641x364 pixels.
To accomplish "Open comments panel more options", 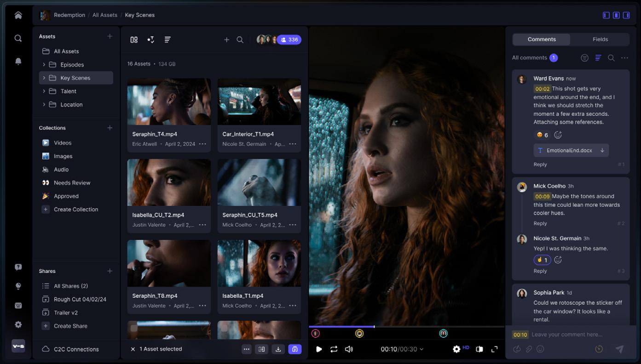I will click(624, 58).
